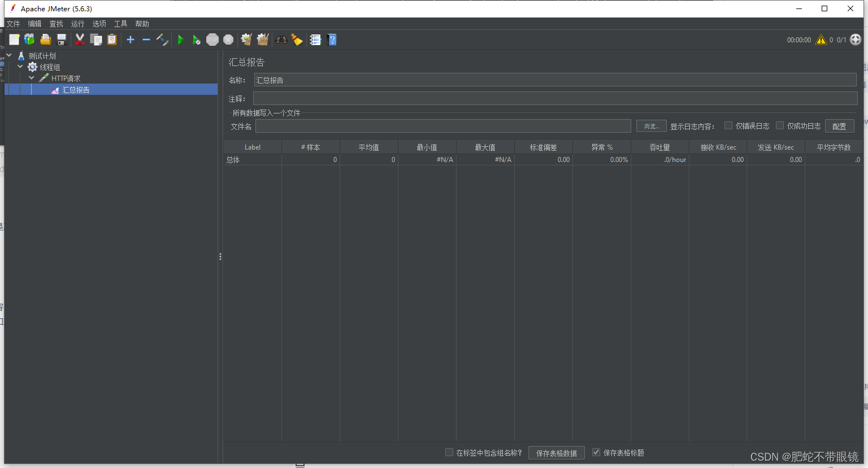Click the 异常 % column header
Image resolution: width=868 pixels, height=468 pixels.
602,147
